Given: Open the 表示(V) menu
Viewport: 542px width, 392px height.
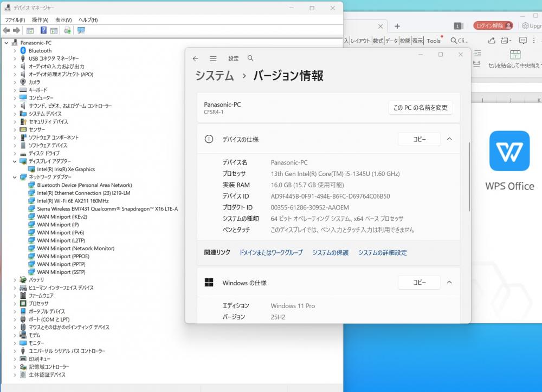Looking at the screenshot, I should coord(63,19).
